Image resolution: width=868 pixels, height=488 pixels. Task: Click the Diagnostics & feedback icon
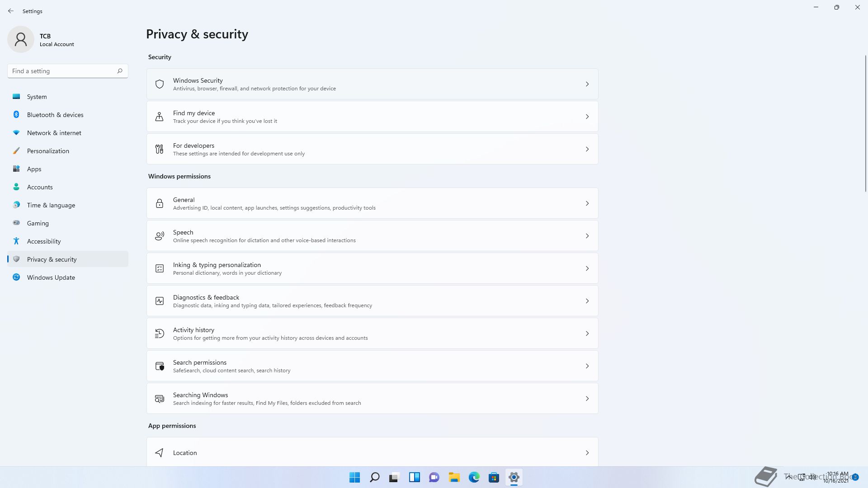point(159,301)
